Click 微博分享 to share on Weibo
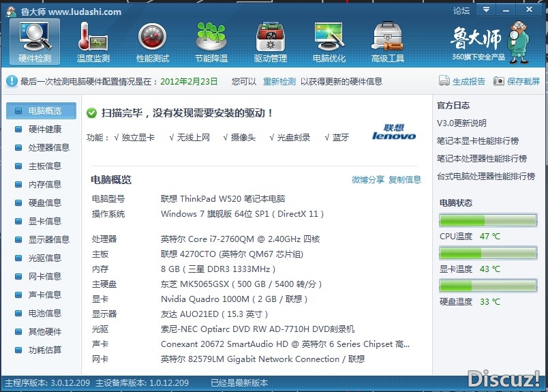The width and height of the screenshot is (548, 392). point(367,180)
